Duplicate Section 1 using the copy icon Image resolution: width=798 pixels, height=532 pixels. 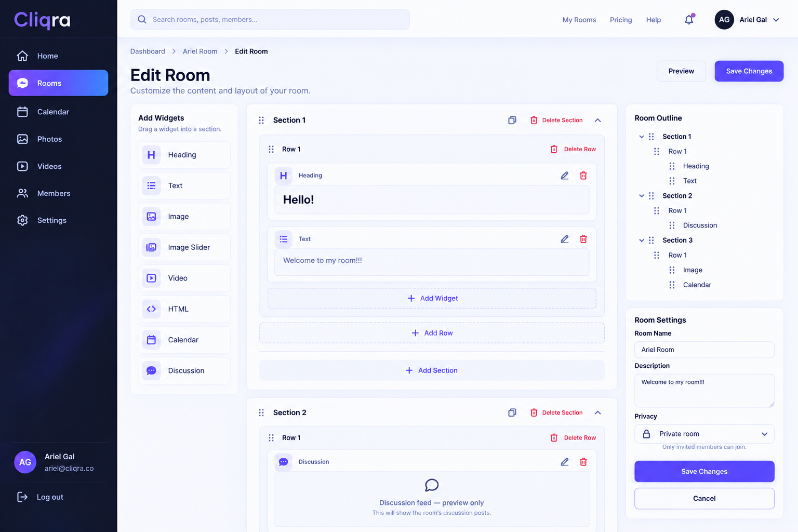(512, 120)
